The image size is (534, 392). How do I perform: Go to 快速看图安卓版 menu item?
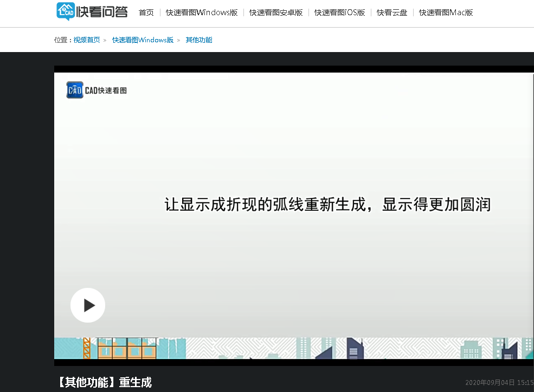click(x=276, y=12)
